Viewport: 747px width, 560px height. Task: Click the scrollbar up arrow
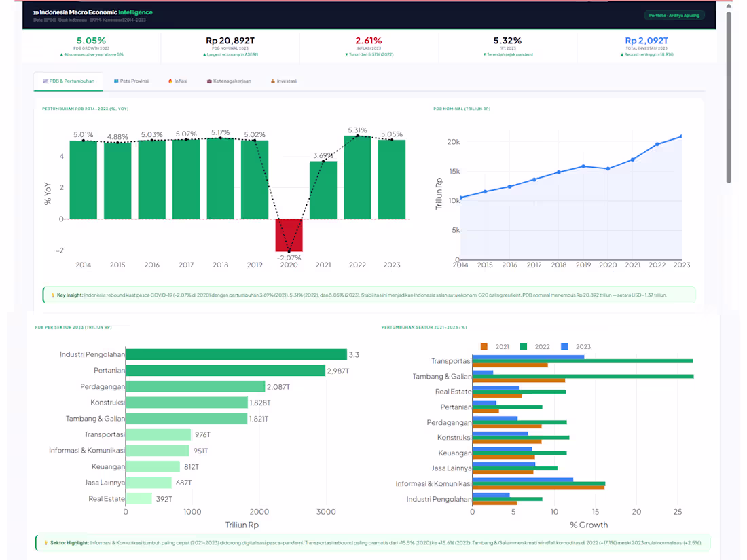click(x=729, y=6)
